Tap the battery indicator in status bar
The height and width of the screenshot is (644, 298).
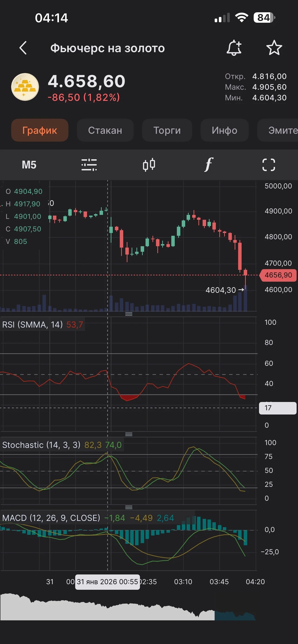(x=264, y=18)
